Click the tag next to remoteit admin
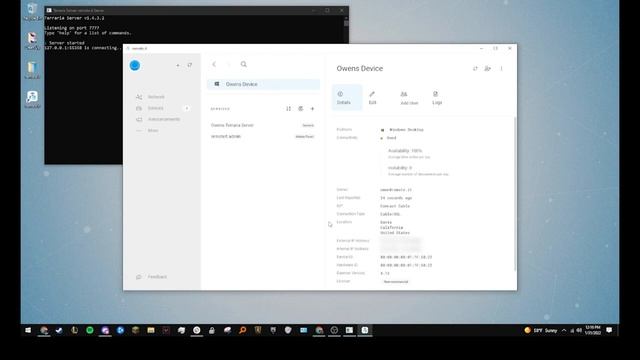 [x=304, y=137]
